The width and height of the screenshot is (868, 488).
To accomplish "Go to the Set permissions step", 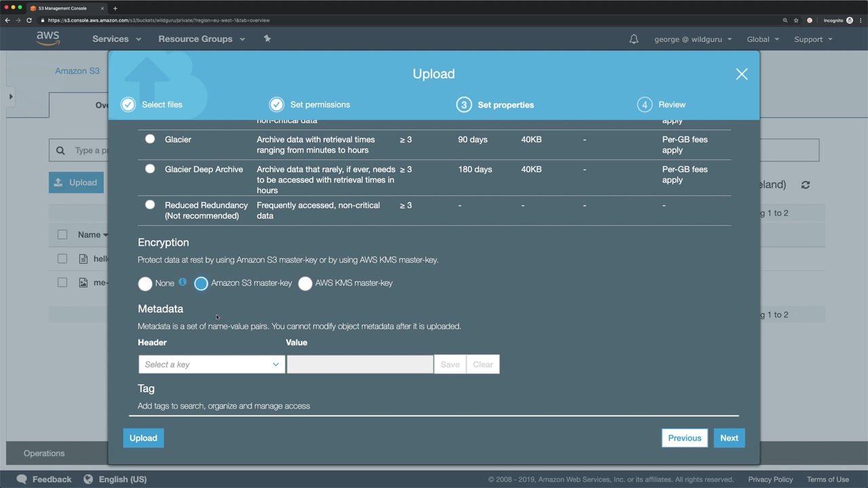I will 310,104.
